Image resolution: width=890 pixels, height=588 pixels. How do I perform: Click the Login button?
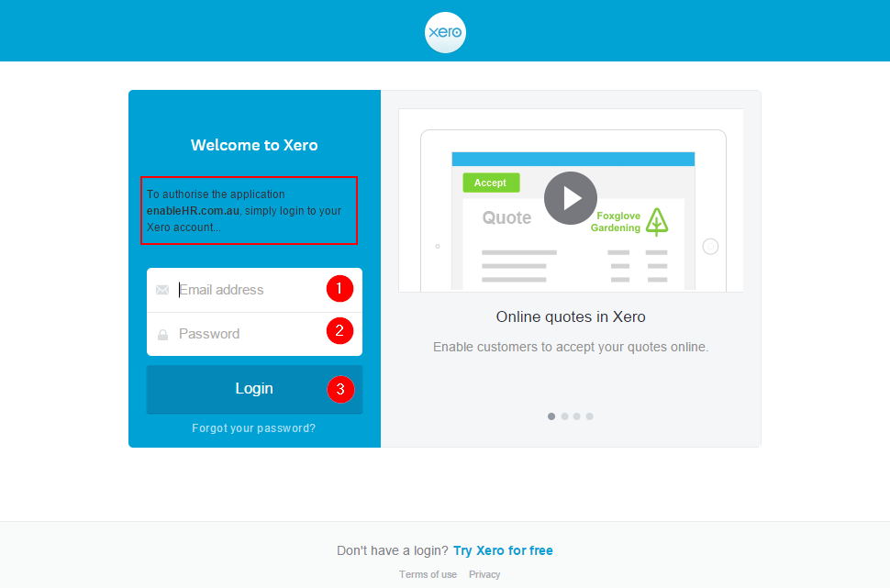(x=254, y=389)
